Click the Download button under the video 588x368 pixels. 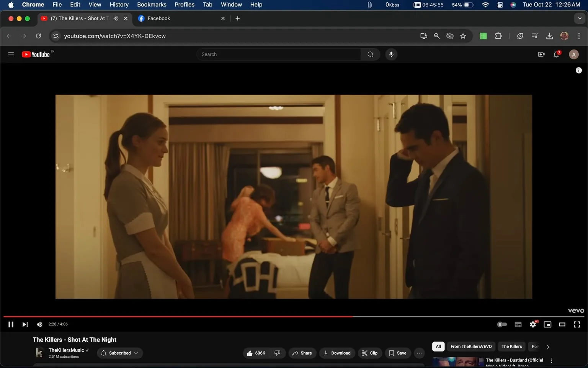[x=336, y=353]
